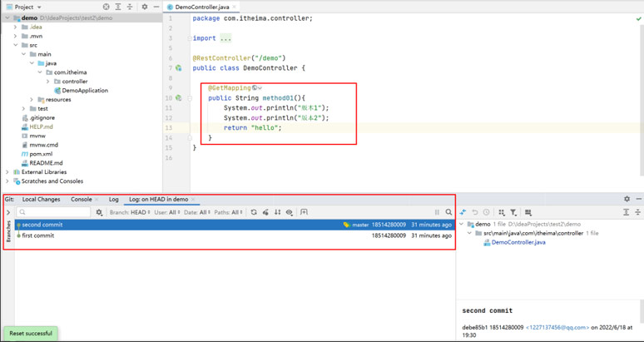Switch to the Console tab
The image size is (644, 342).
(82, 199)
